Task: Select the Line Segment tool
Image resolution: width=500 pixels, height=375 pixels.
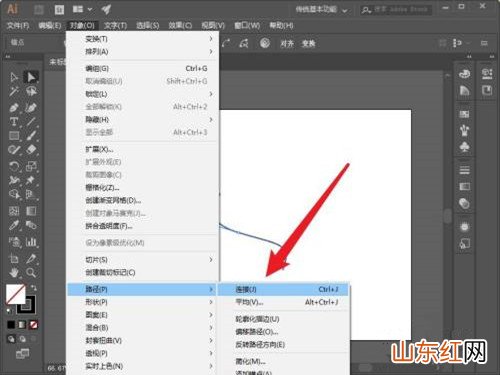Action: (31, 121)
